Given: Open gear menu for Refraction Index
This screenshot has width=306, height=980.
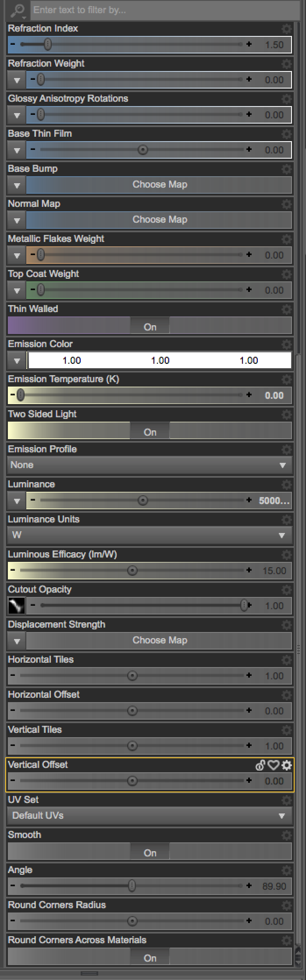Looking at the screenshot, I should (287, 29).
